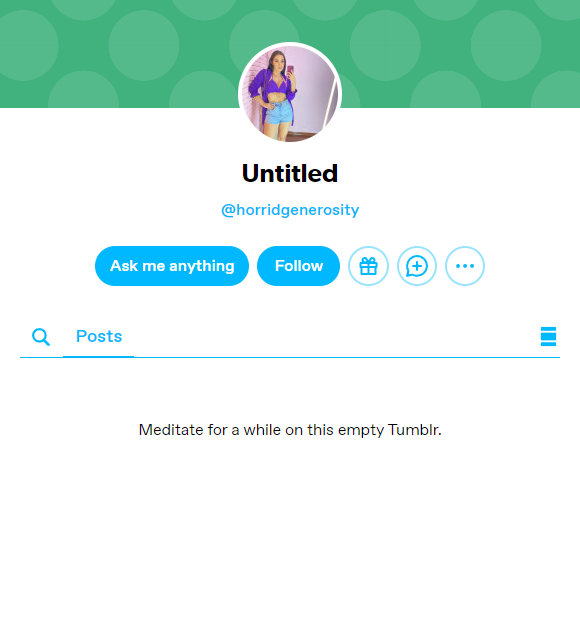Toggle the layout view icon beside the Posts row
The width and height of the screenshot is (580, 633).
tap(548, 336)
